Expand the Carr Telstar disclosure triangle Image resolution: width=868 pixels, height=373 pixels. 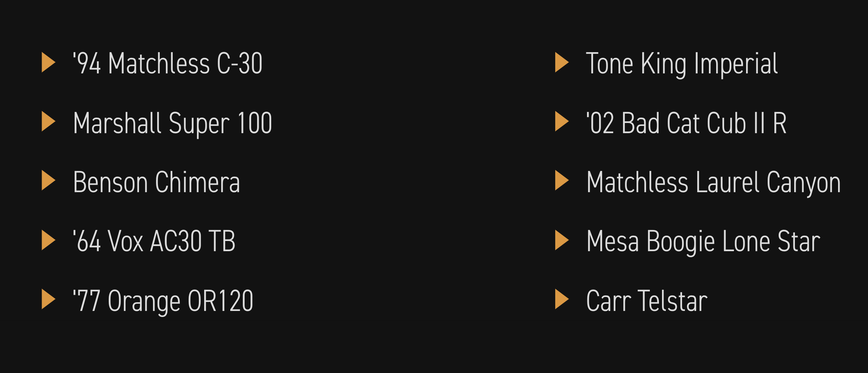(562, 300)
